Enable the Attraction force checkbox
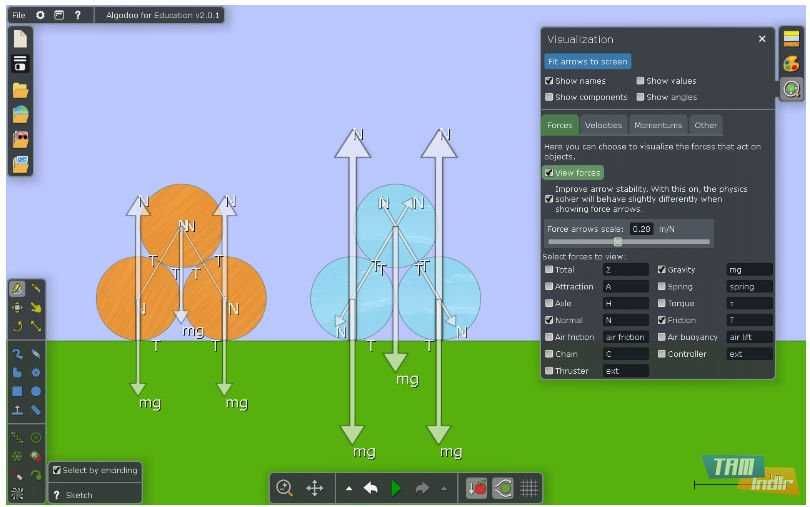Viewport: 810px width, 507px height. 549,286
